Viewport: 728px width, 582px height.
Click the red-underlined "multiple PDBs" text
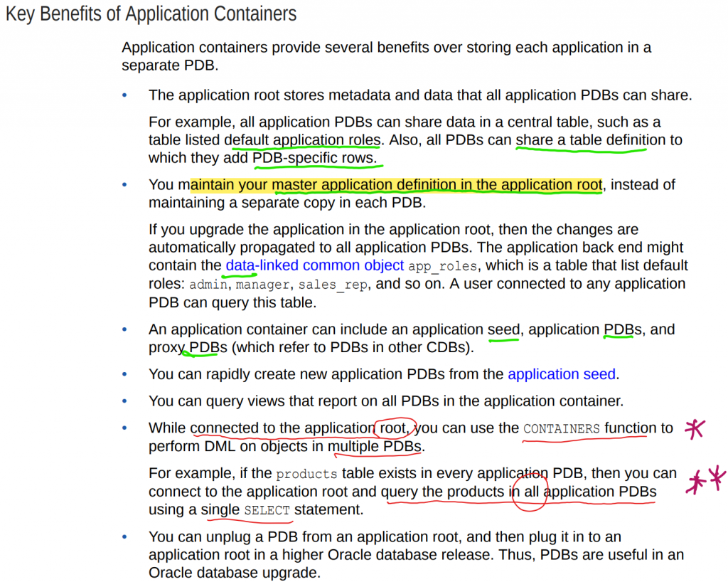click(x=375, y=447)
